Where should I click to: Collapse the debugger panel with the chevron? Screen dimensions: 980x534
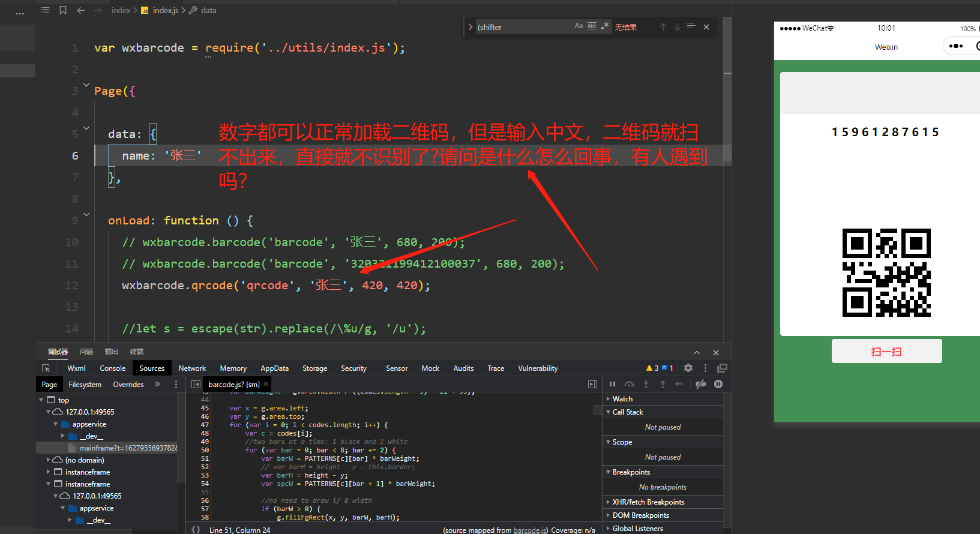click(x=697, y=353)
